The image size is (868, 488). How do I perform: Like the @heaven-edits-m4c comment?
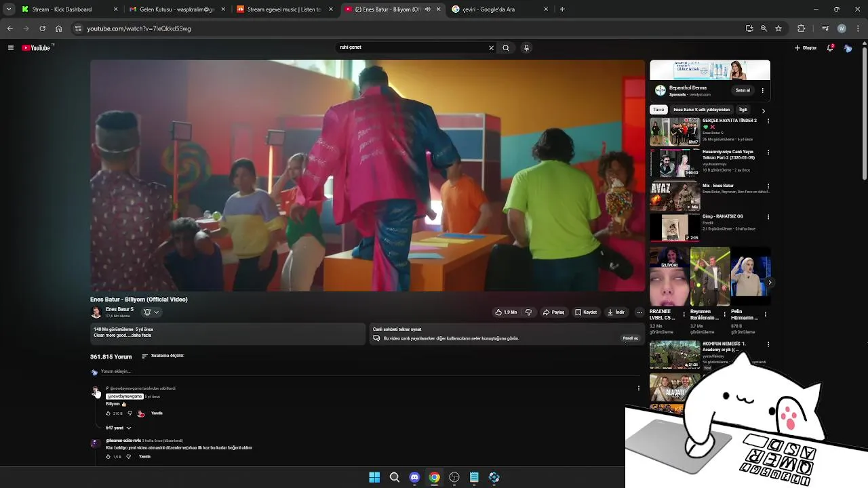tap(108, 457)
